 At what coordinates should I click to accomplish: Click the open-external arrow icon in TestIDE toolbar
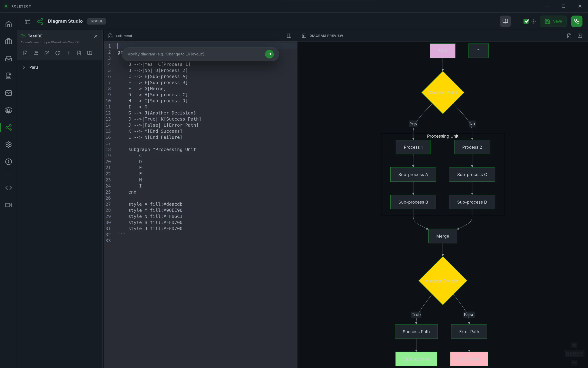[47, 53]
